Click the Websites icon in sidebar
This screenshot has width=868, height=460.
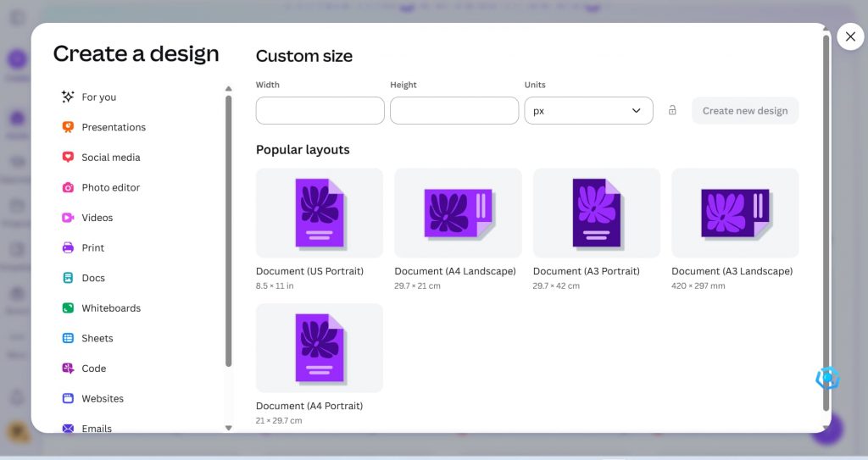[68, 398]
